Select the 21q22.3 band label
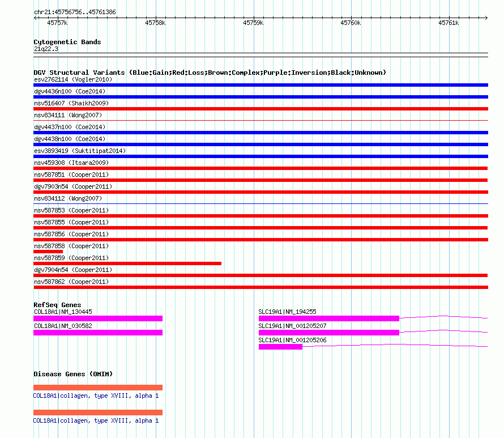Image resolution: width=504 pixels, height=438 pixels. point(46,49)
